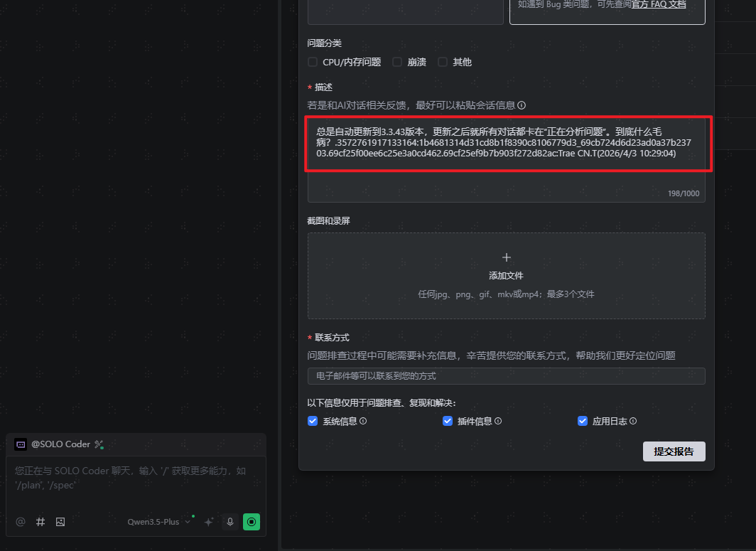Click the 添加文件 upload area
756x551 pixels.
pyautogui.click(x=506, y=275)
